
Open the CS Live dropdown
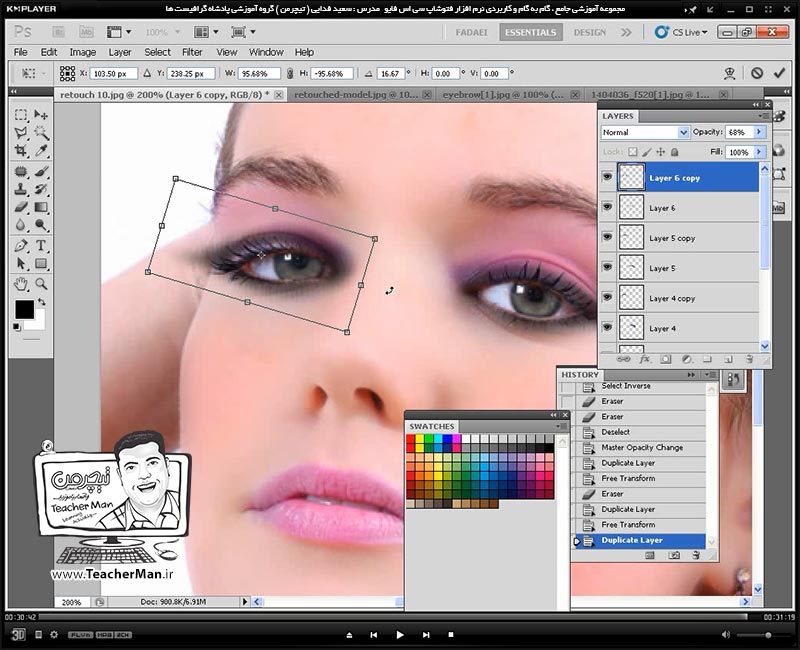pyautogui.click(x=682, y=32)
